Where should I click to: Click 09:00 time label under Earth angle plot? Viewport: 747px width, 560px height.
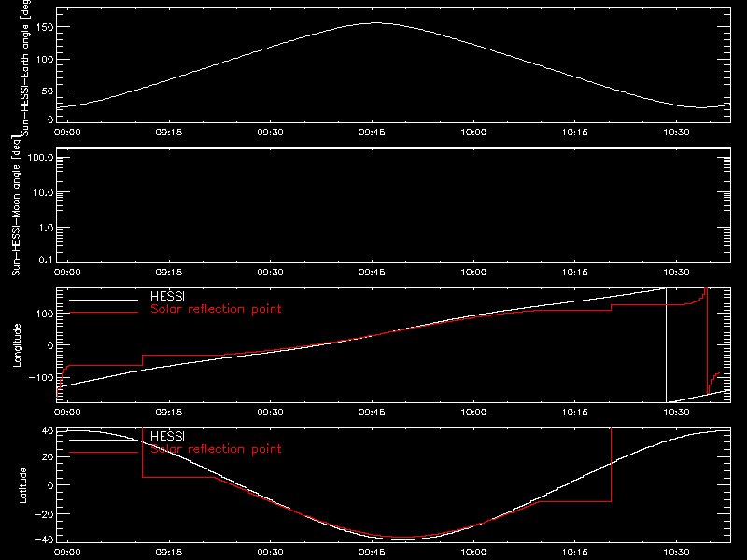pyautogui.click(x=67, y=132)
